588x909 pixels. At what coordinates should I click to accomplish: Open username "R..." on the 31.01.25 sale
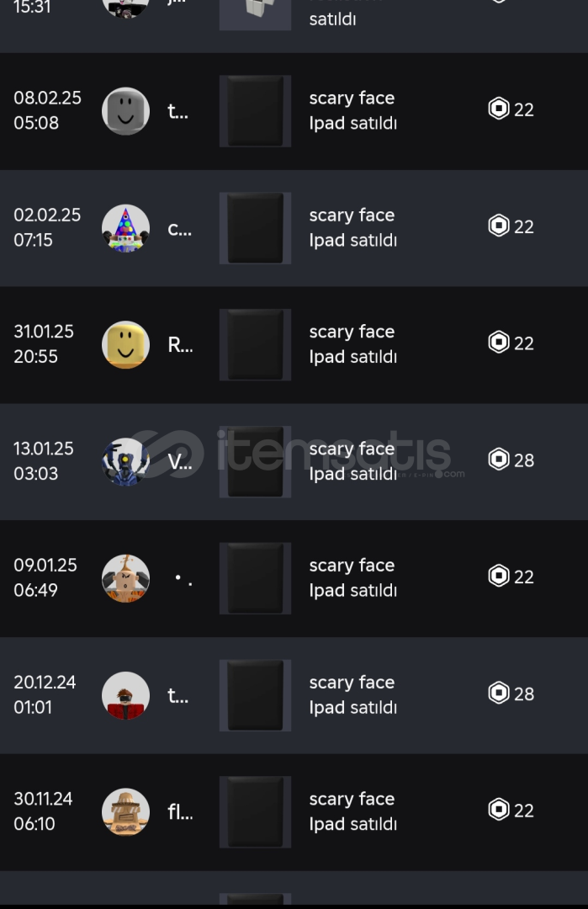pyautogui.click(x=180, y=344)
